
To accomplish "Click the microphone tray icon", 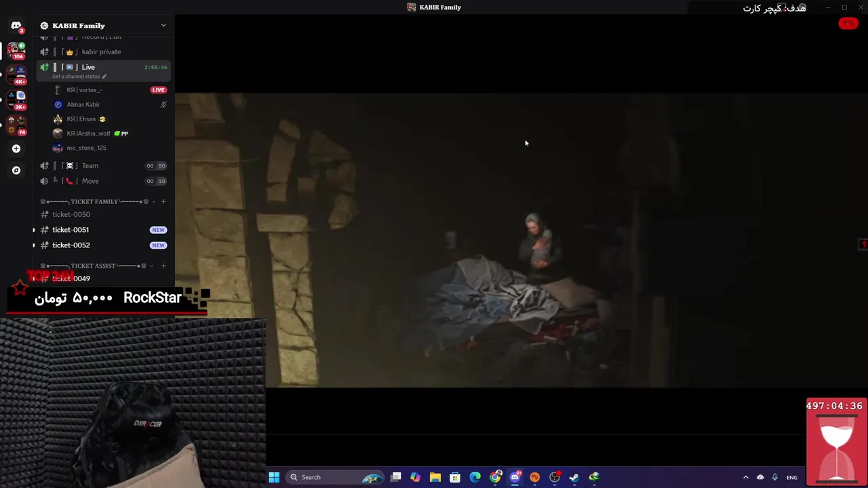I will pos(774,477).
